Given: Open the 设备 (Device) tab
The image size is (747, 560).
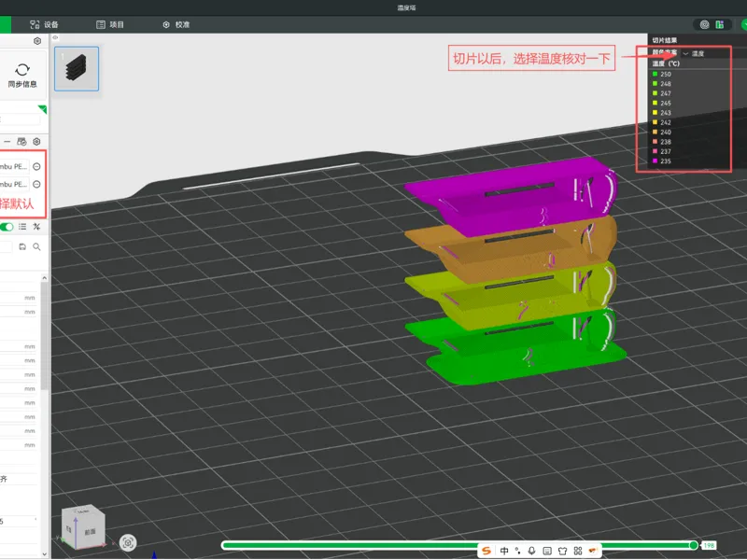Looking at the screenshot, I should pos(44,25).
